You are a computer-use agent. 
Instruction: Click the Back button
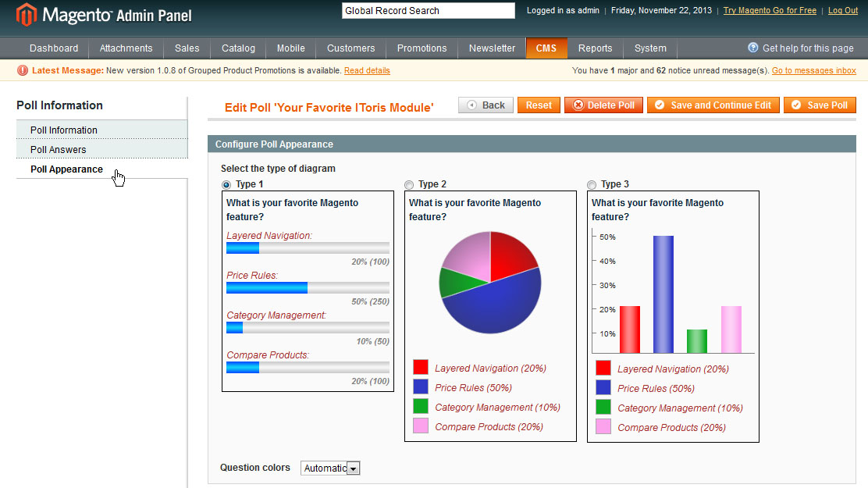tap(486, 105)
